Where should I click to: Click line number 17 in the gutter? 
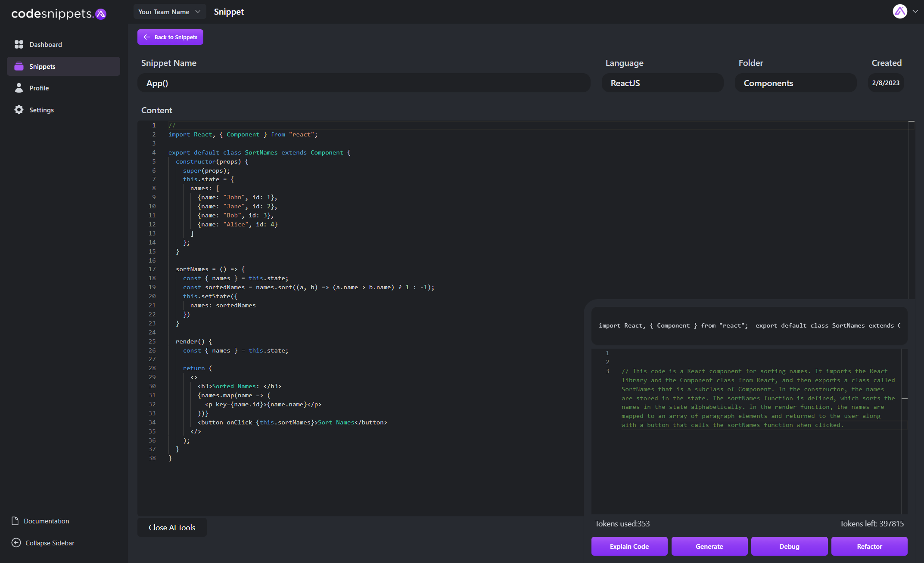(152, 269)
